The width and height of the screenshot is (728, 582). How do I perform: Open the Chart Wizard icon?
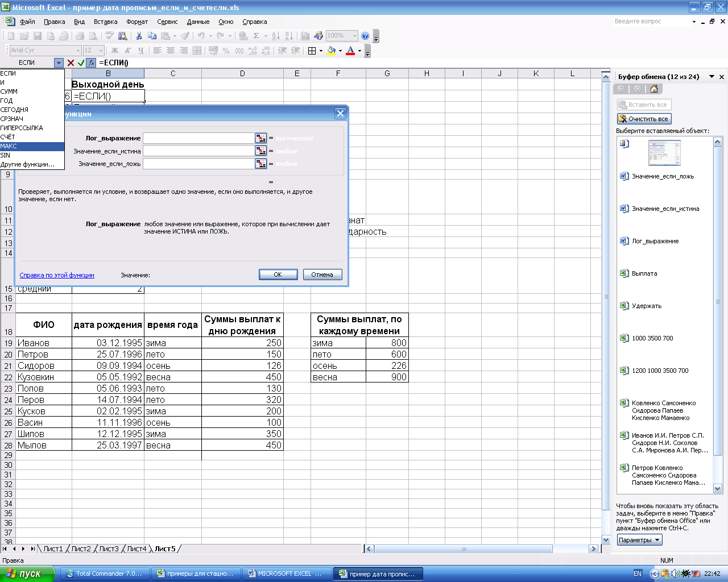tap(305, 36)
